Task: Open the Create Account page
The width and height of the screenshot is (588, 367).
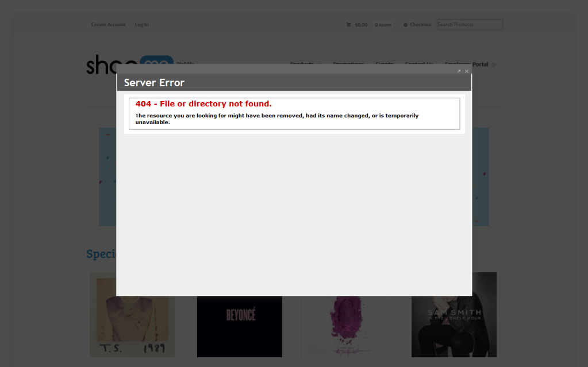Action: tap(108, 25)
